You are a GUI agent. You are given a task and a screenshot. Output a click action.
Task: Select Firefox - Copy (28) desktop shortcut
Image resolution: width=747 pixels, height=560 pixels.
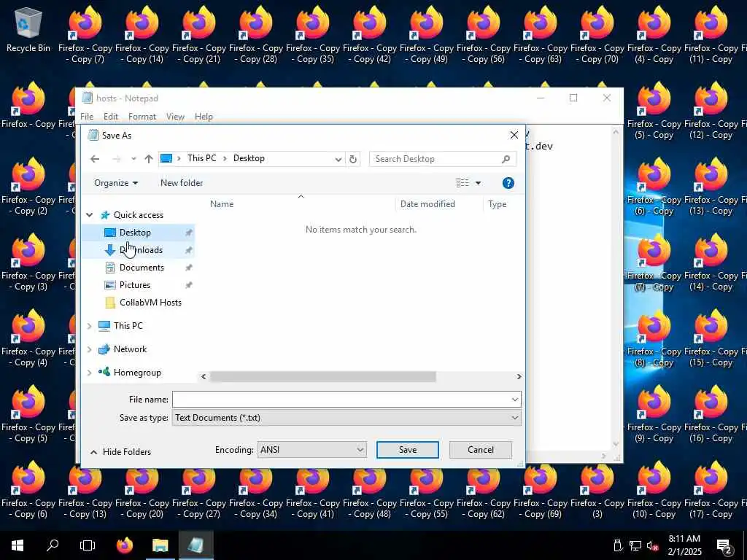(256, 35)
